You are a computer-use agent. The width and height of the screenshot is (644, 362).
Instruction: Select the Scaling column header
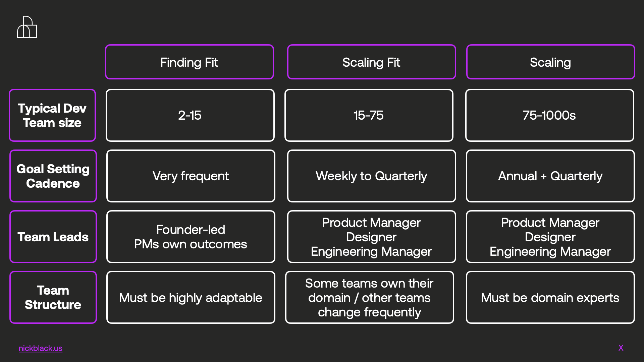[x=550, y=62]
